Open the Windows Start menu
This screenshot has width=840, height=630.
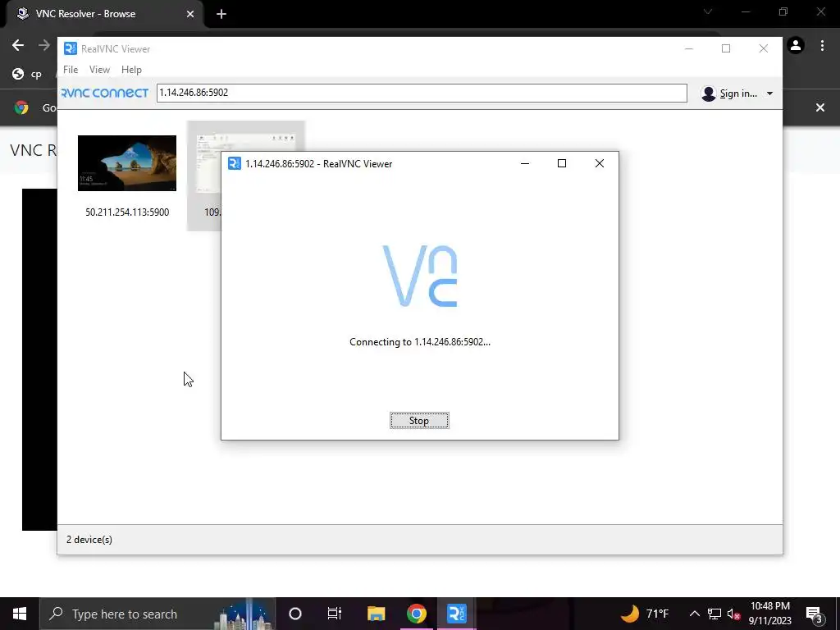click(x=20, y=614)
